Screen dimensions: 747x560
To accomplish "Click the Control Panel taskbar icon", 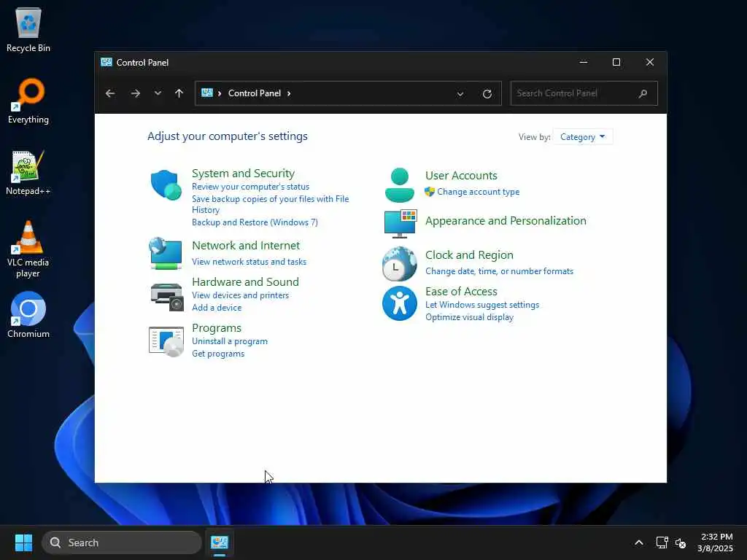I will pos(220,542).
